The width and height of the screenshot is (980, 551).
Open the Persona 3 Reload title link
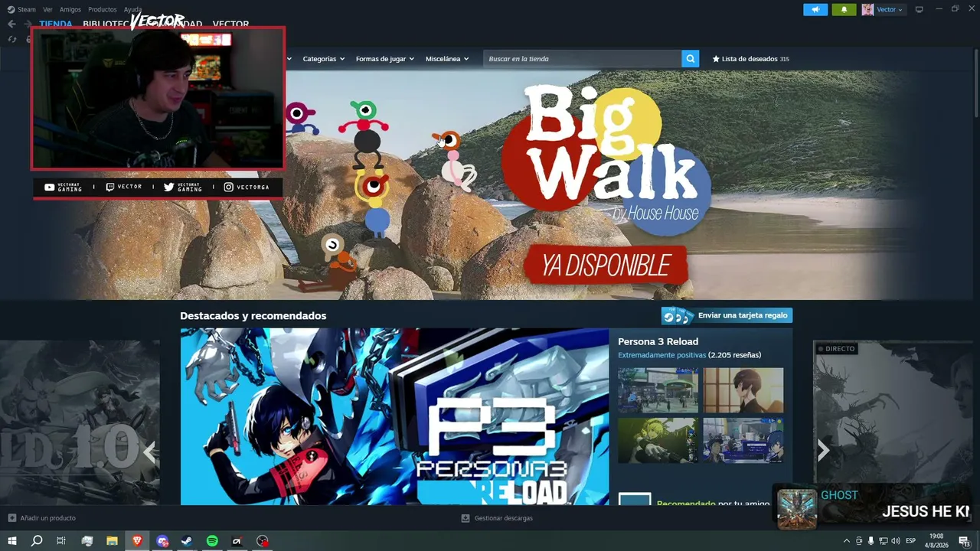[658, 341]
